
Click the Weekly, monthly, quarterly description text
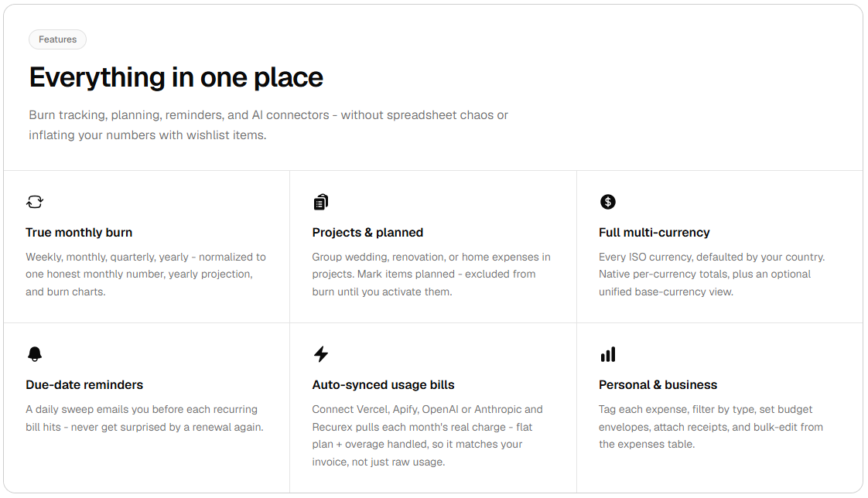[145, 275]
